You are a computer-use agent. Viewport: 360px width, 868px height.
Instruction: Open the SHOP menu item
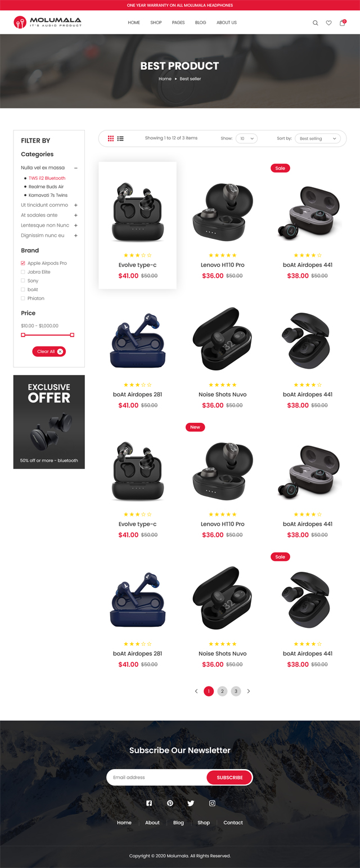pyautogui.click(x=156, y=22)
